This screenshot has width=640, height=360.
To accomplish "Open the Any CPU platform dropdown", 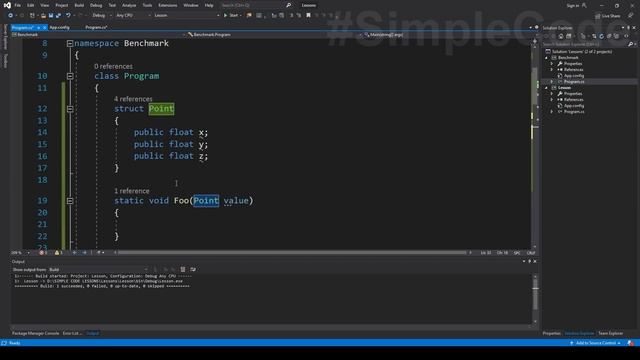I will coord(133,15).
